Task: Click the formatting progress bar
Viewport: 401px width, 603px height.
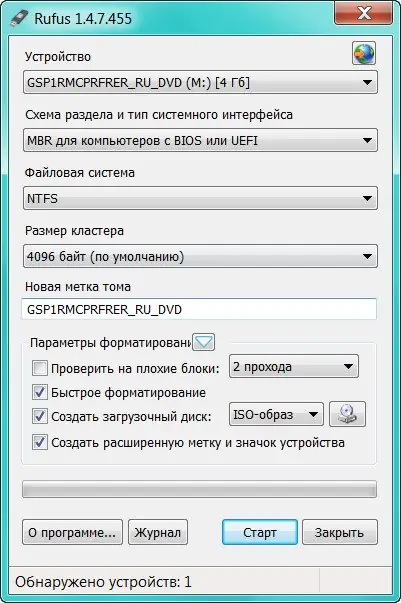Action: tap(199, 489)
